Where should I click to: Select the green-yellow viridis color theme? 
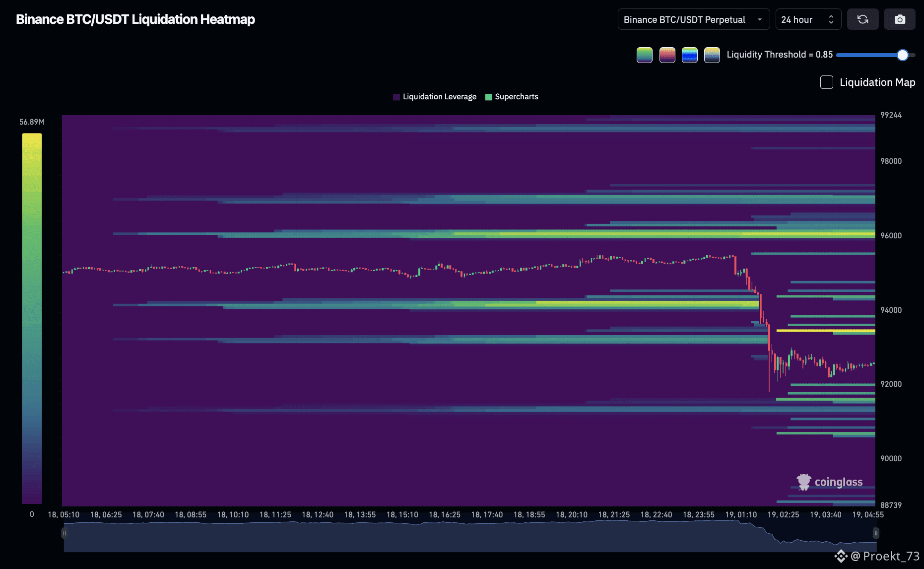click(644, 55)
